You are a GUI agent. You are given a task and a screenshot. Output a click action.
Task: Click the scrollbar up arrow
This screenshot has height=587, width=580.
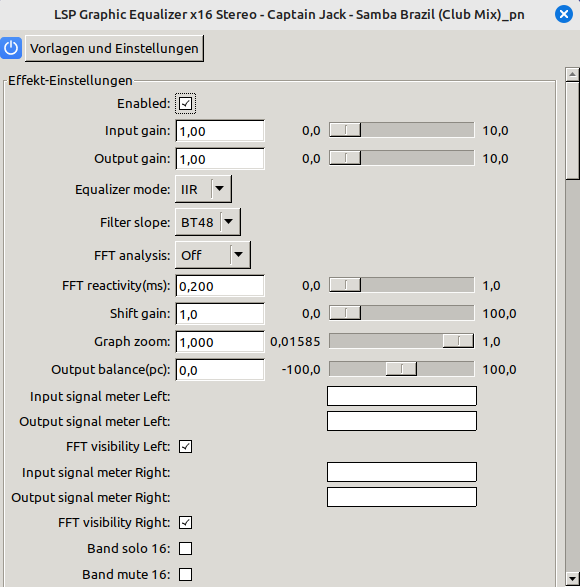[572, 74]
